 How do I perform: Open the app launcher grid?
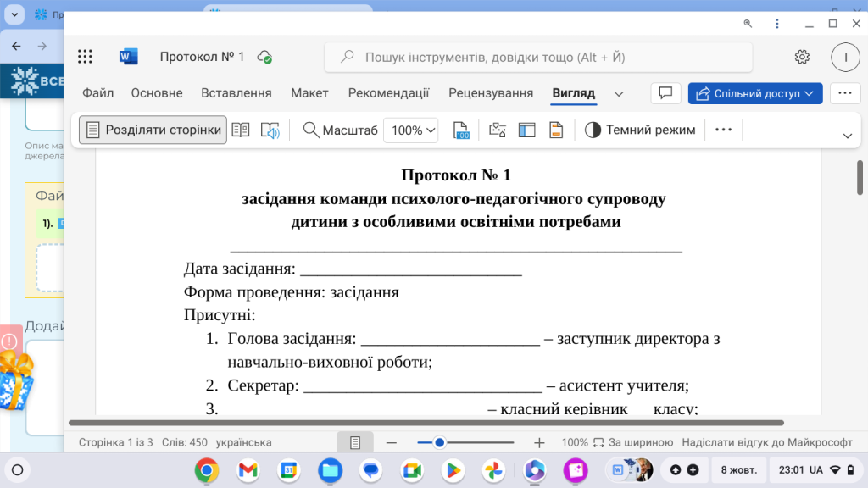[85, 57]
